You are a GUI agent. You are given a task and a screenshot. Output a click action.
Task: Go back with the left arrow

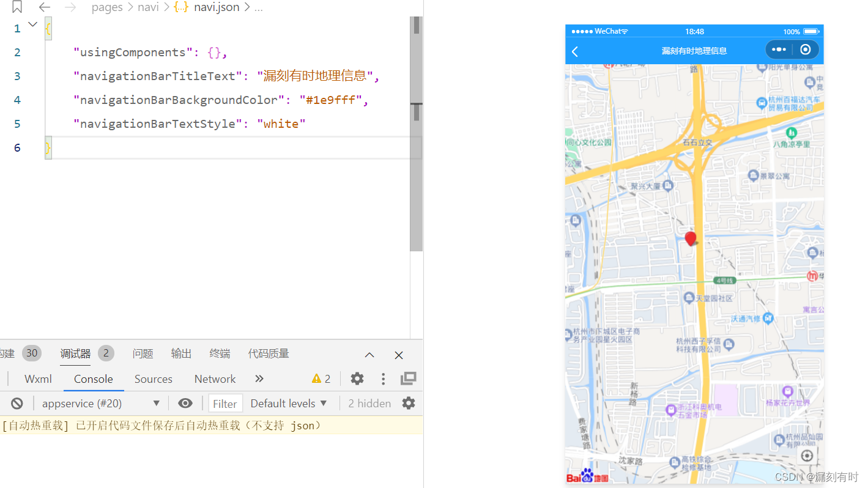[x=45, y=7]
